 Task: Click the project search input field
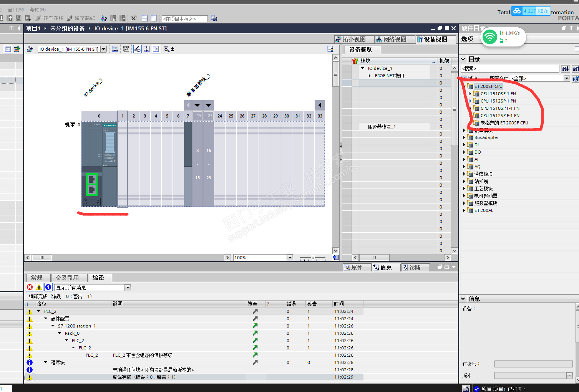click(x=185, y=19)
